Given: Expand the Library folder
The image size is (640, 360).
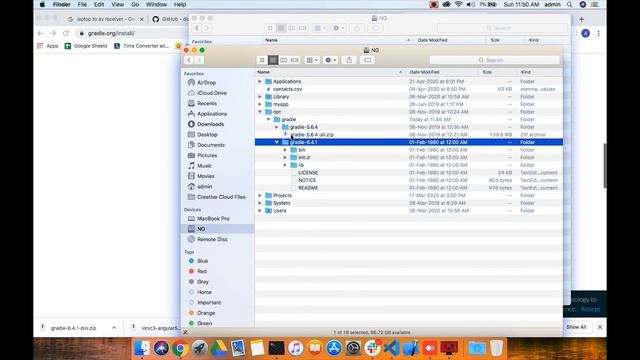Looking at the screenshot, I should click(260, 97).
